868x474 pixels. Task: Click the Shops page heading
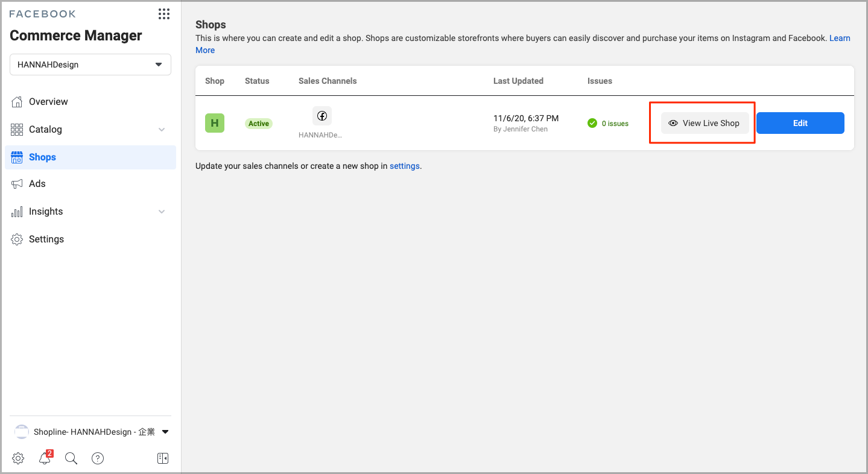211,25
